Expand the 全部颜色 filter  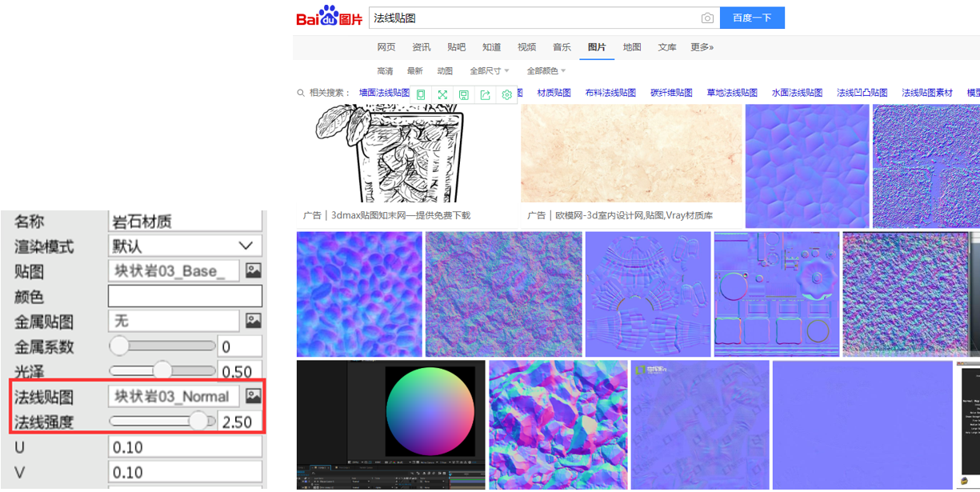click(x=546, y=71)
